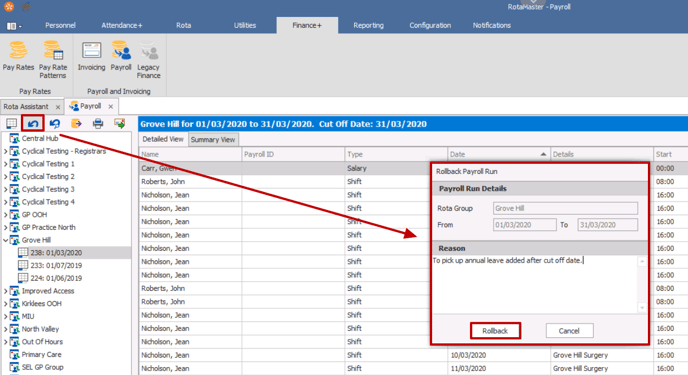This screenshot has height=375, width=688.
Task: Click Cancel in Rollback Payroll Run dialog
Action: pos(569,331)
